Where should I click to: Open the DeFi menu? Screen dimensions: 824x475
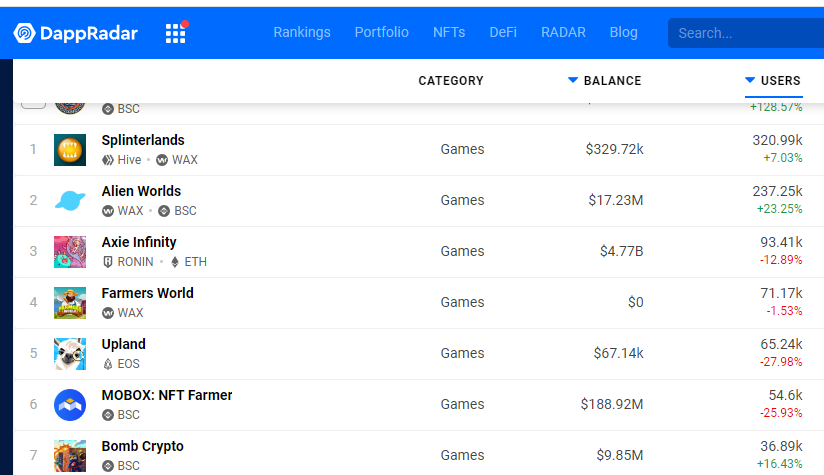pyautogui.click(x=503, y=33)
